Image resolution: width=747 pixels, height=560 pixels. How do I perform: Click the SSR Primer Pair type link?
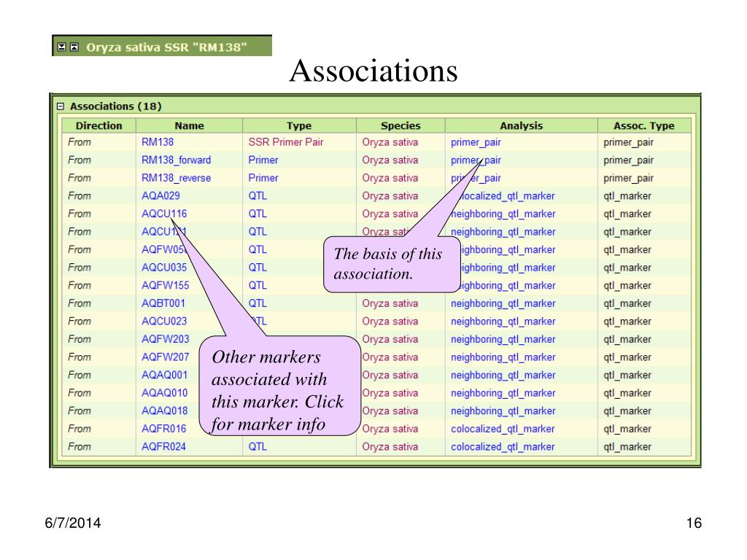click(x=285, y=142)
